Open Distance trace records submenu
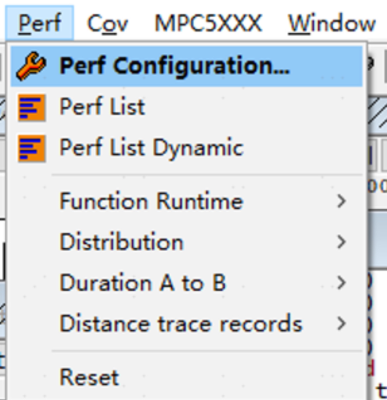The width and height of the screenshot is (387, 400). point(187,324)
